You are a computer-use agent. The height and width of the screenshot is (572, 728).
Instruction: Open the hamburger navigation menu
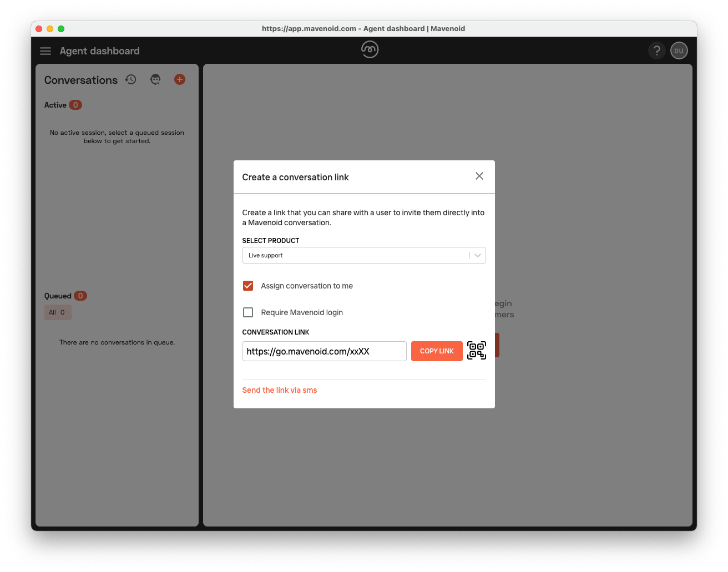pos(46,51)
